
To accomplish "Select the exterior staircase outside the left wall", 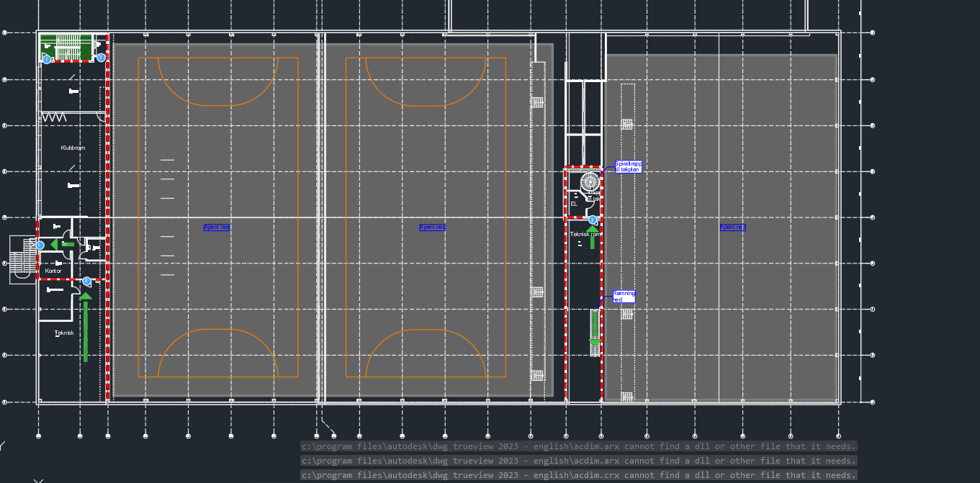I will point(22,259).
